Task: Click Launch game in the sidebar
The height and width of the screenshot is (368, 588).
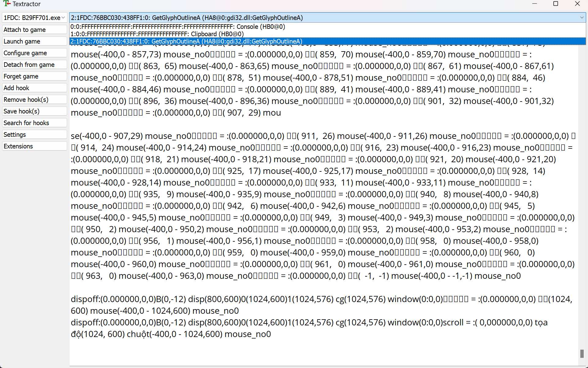Action: click(x=34, y=41)
